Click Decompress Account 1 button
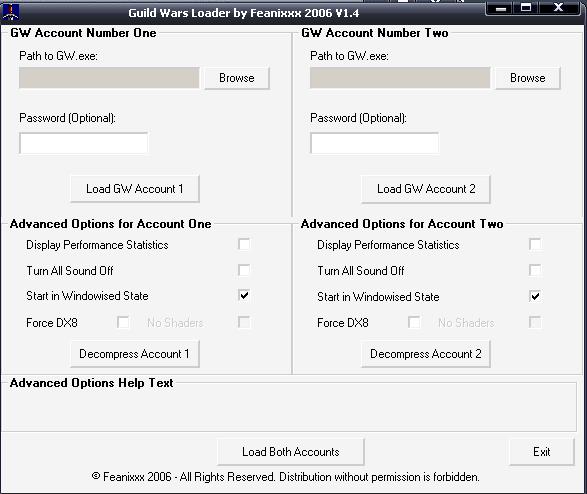This screenshot has height=494, width=587. coord(135,354)
